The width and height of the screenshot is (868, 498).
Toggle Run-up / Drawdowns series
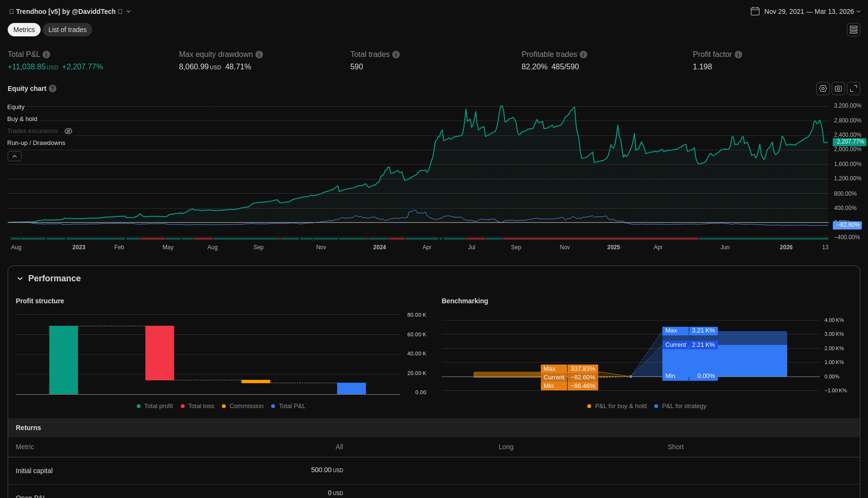36,143
